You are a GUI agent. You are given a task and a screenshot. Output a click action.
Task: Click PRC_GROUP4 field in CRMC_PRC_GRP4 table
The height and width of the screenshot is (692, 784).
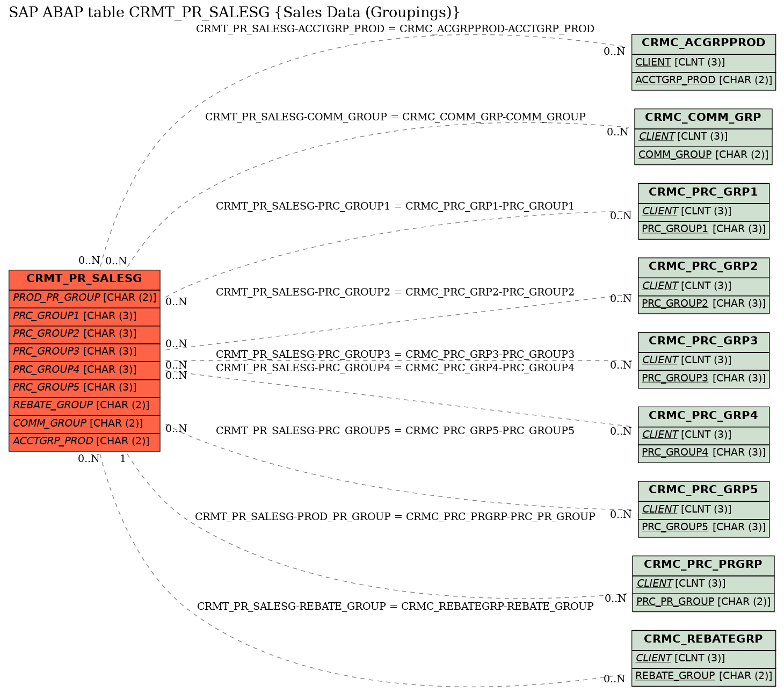point(703,453)
